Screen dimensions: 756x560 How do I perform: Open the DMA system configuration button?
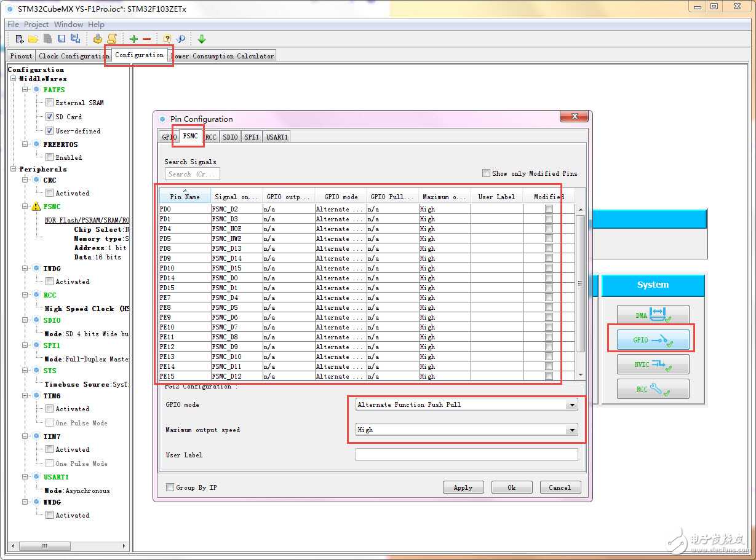click(x=653, y=315)
